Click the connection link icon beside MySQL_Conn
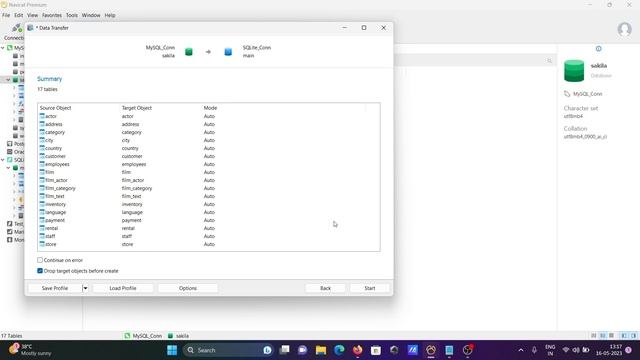The image size is (640, 360). (x=567, y=94)
